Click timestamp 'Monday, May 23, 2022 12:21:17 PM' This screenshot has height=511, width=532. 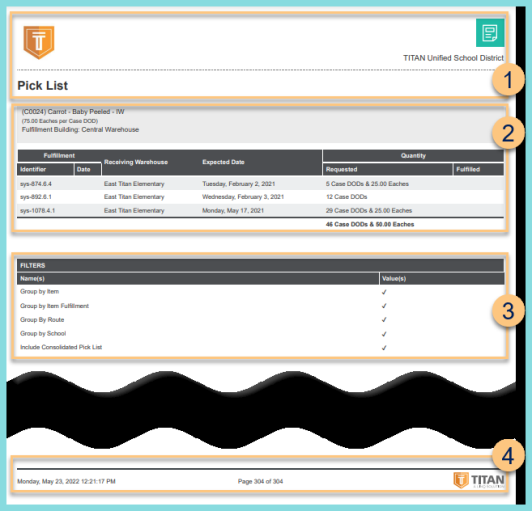pos(66,481)
